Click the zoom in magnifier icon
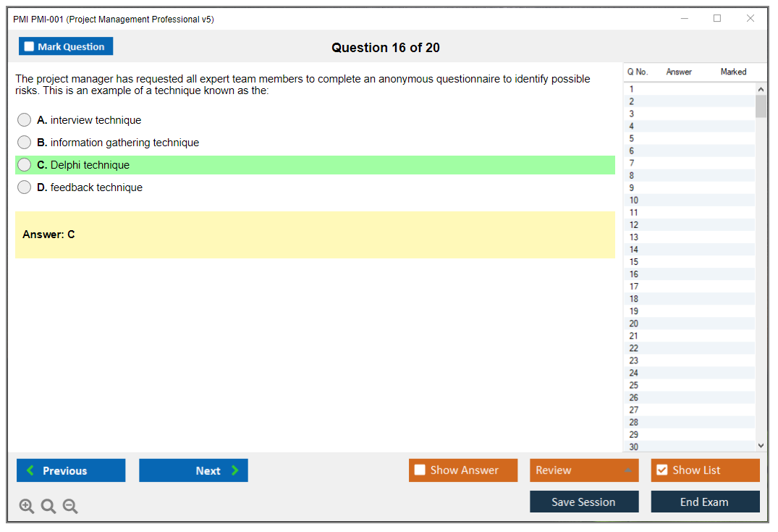The width and height of the screenshot is (778, 532). tap(27, 507)
